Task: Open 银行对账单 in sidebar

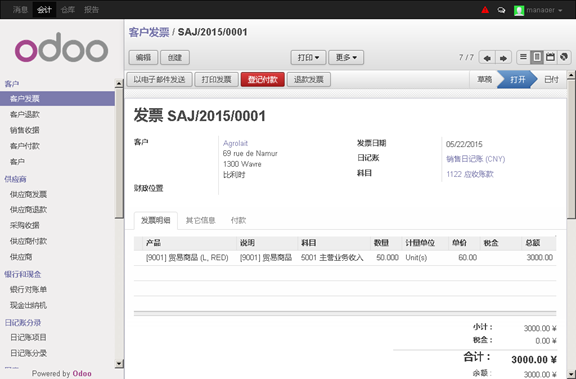Action: click(28, 289)
